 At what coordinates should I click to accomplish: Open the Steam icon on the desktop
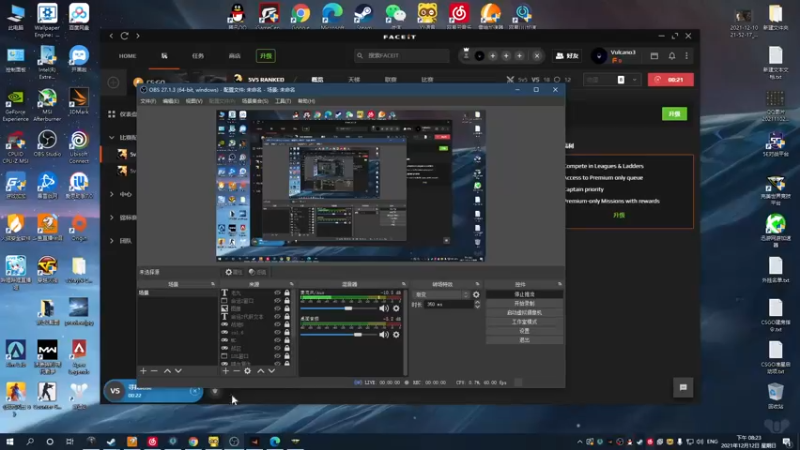364,16
